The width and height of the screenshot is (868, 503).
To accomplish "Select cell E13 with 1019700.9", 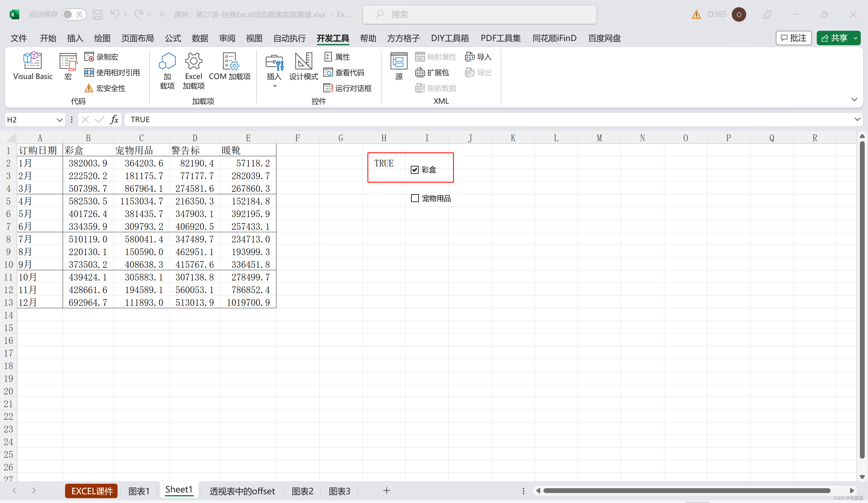I will pyautogui.click(x=248, y=302).
